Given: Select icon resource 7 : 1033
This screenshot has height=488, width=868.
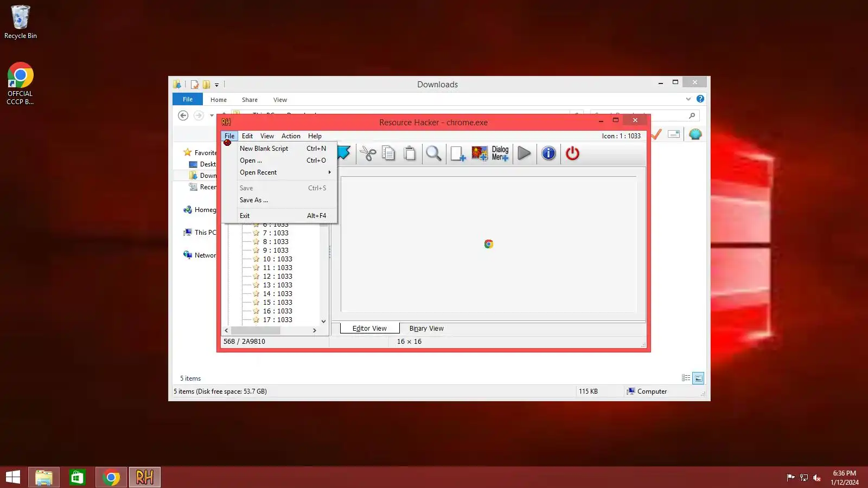Looking at the screenshot, I should click(x=276, y=233).
